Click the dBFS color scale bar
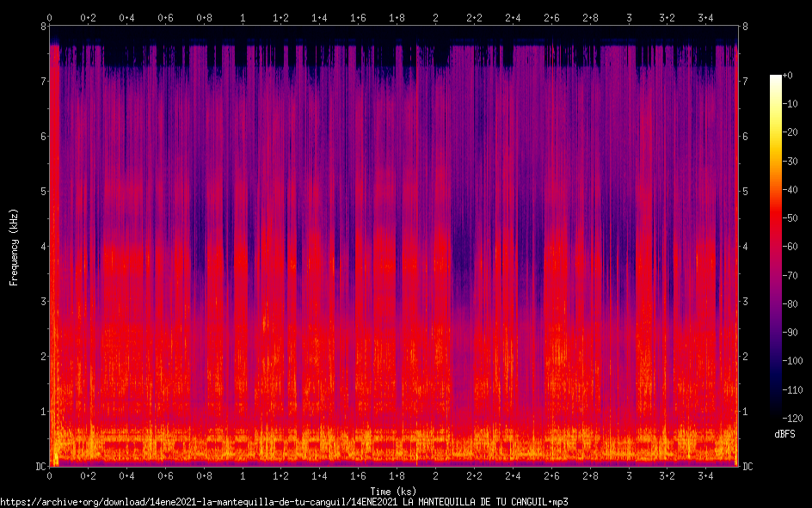 tap(775, 246)
